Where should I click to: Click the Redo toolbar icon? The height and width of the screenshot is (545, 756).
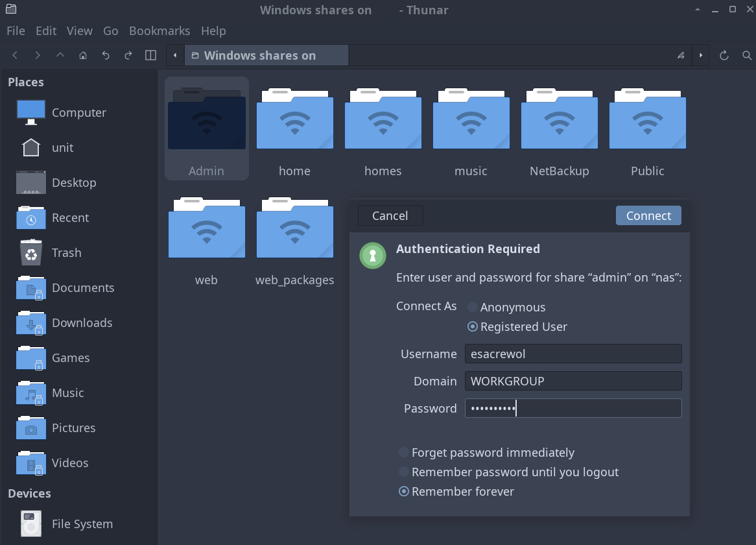coord(128,55)
